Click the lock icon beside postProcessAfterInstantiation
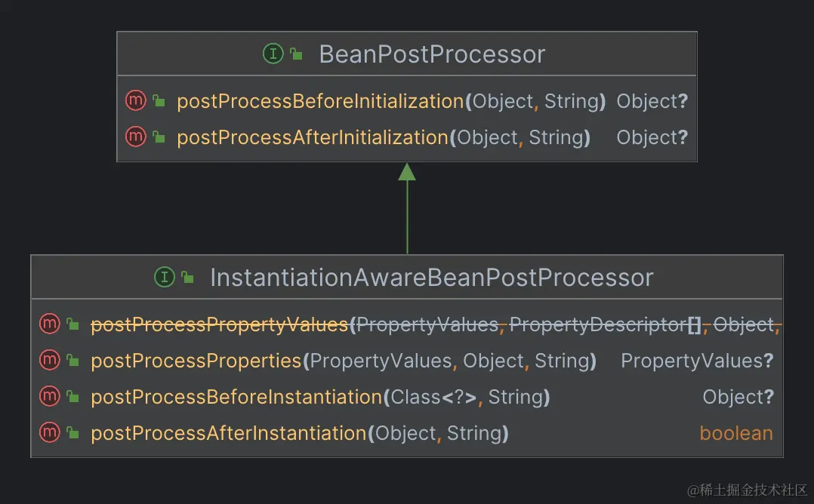 click(72, 433)
